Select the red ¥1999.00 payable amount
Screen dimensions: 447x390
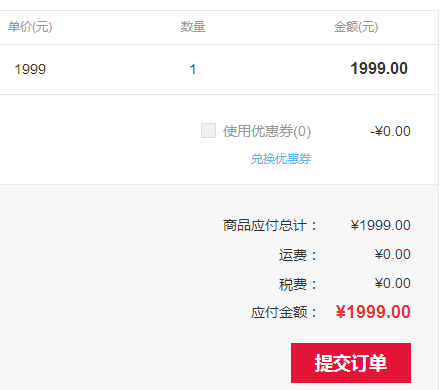[x=373, y=312]
